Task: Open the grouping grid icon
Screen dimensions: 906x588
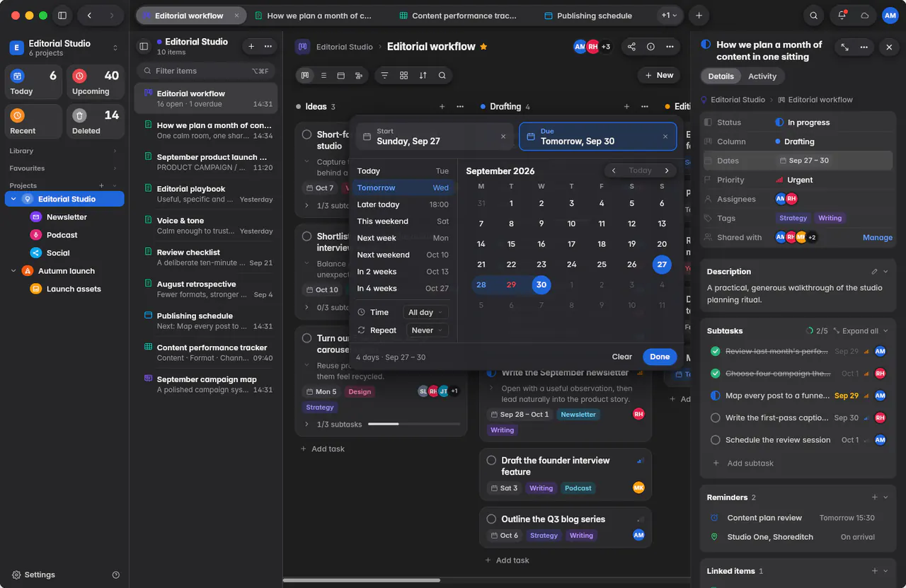Action: coord(403,75)
